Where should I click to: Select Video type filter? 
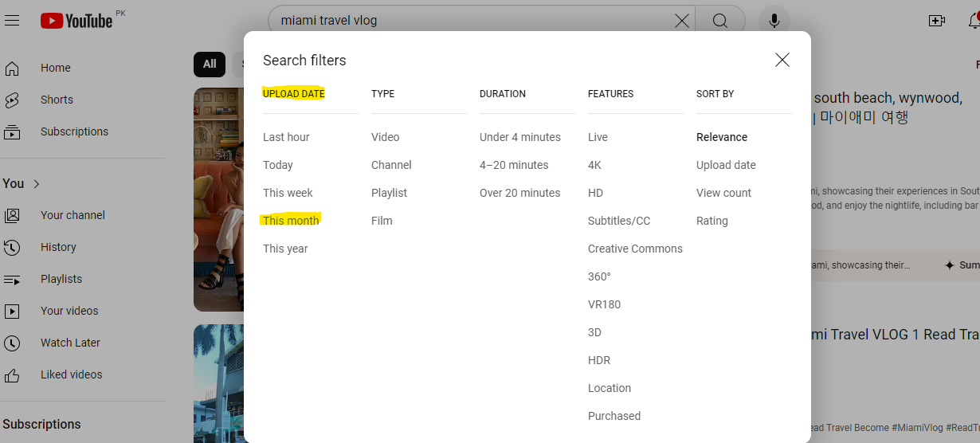point(386,137)
